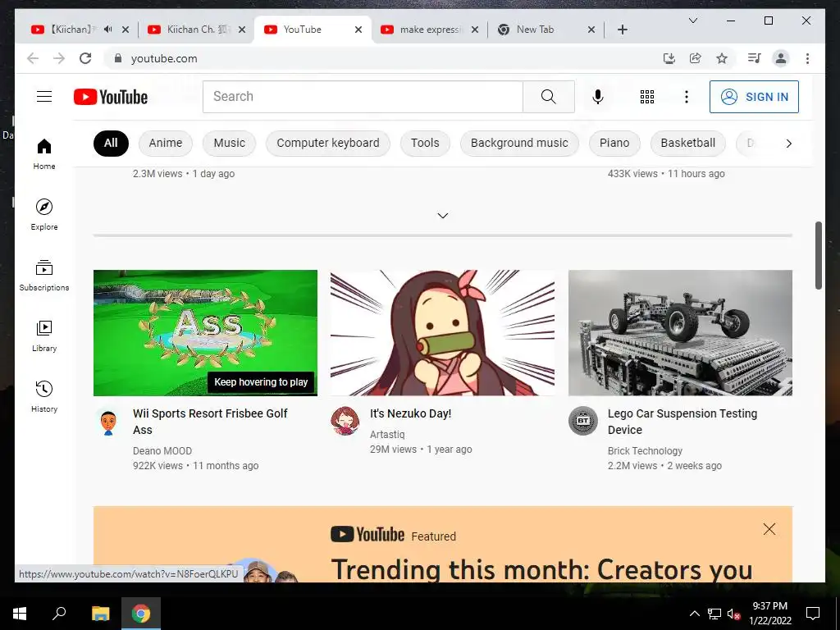Image resolution: width=840 pixels, height=630 pixels.
Task: Open Subscriptions in sidebar
Action: pos(44,276)
